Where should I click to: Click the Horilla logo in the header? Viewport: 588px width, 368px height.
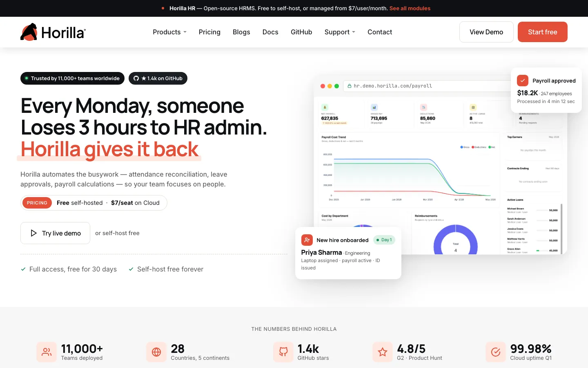53,32
